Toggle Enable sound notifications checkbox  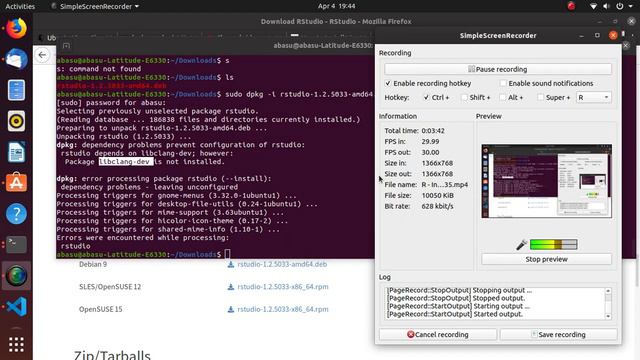(x=503, y=83)
